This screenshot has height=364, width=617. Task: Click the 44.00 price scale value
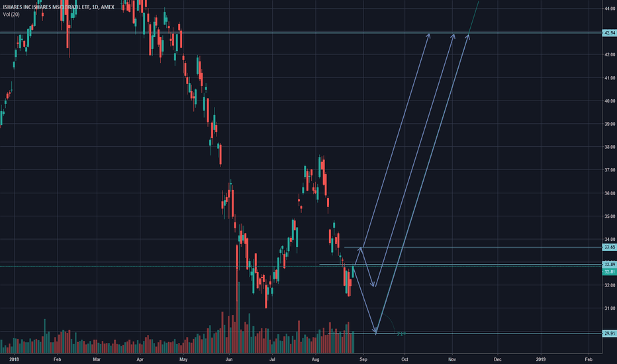(610, 9)
